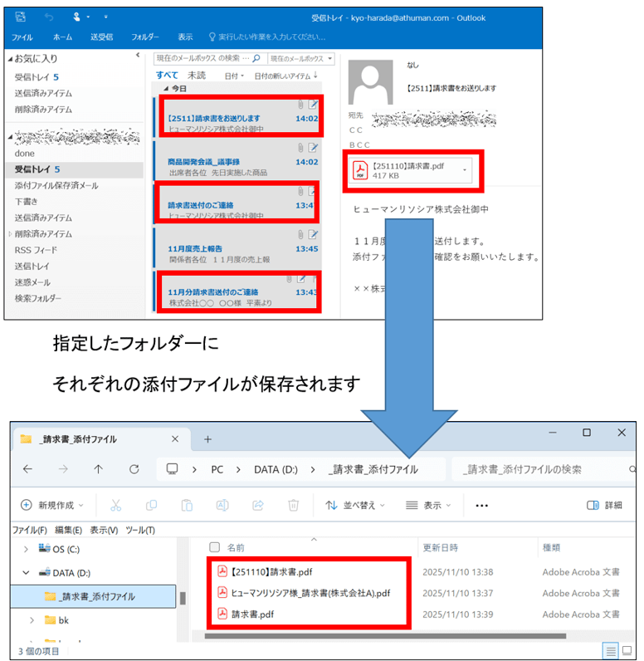Switch to details view icon in Explorer status bar

tap(611, 650)
